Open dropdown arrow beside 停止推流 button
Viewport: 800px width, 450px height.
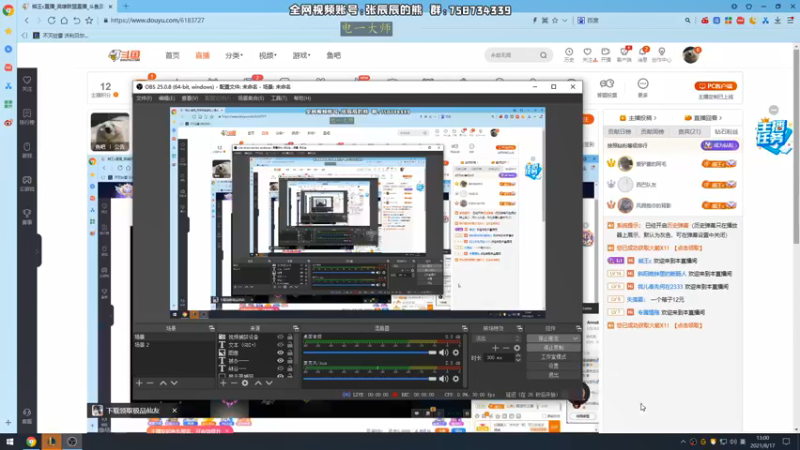(576, 338)
